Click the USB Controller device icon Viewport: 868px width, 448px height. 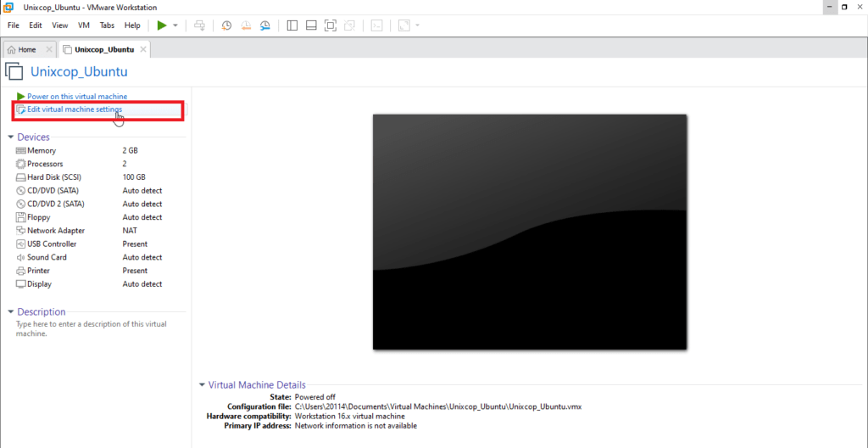tap(21, 244)
